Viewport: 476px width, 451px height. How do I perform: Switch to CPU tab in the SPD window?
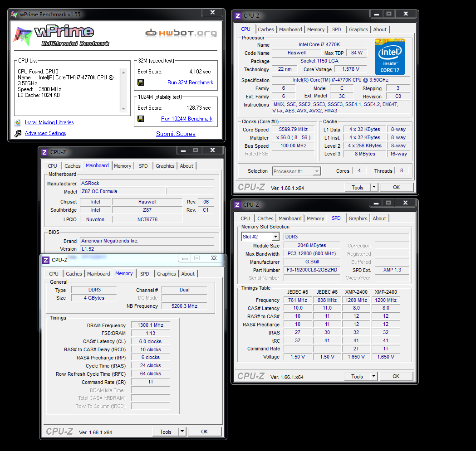pos(245,218)
